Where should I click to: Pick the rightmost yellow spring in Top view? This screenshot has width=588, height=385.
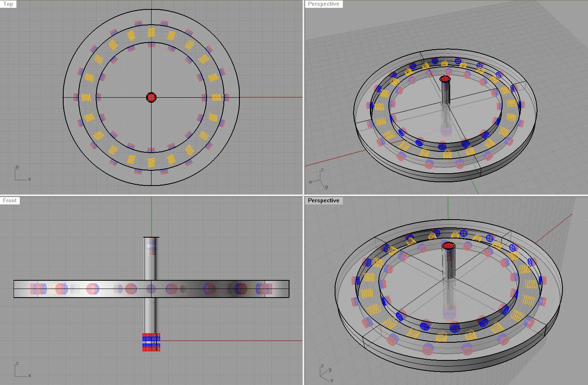(x=216, y=97)
